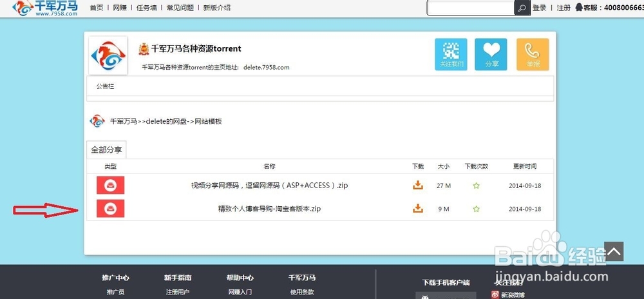Viewport: 644px width, 299px height.
Task: Click the download icon for the 27 M file
Action: coord(418,185)
